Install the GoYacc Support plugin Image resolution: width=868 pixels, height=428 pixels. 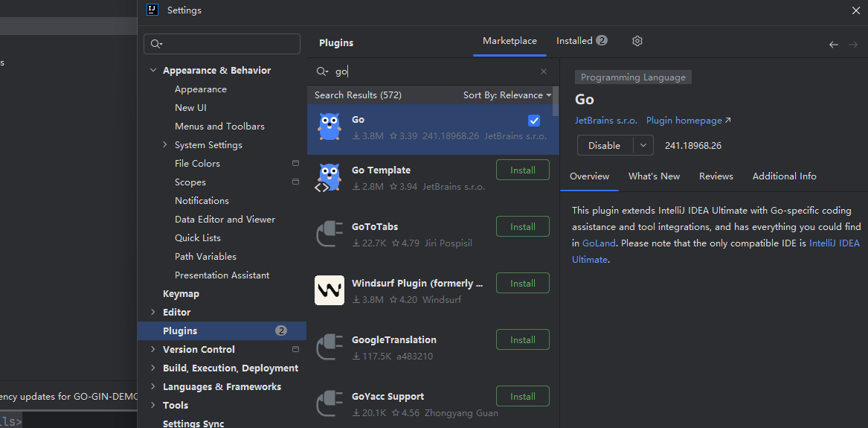coord(523,397)
